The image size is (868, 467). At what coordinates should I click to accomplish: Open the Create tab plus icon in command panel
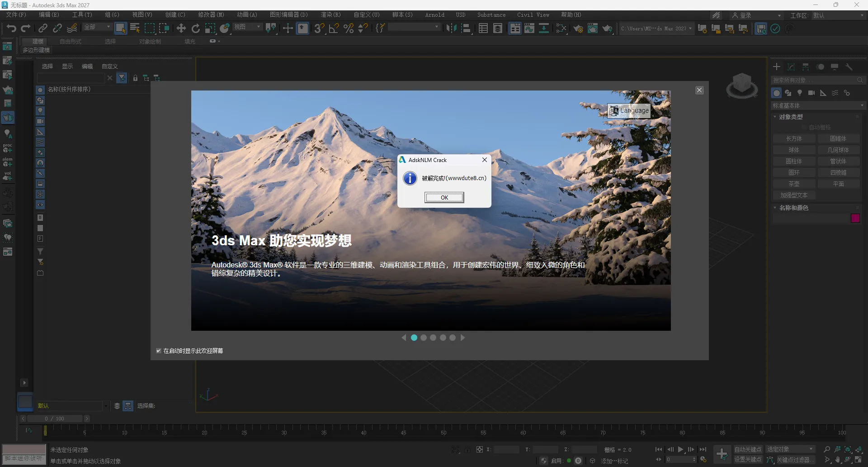tap(777, 67)
